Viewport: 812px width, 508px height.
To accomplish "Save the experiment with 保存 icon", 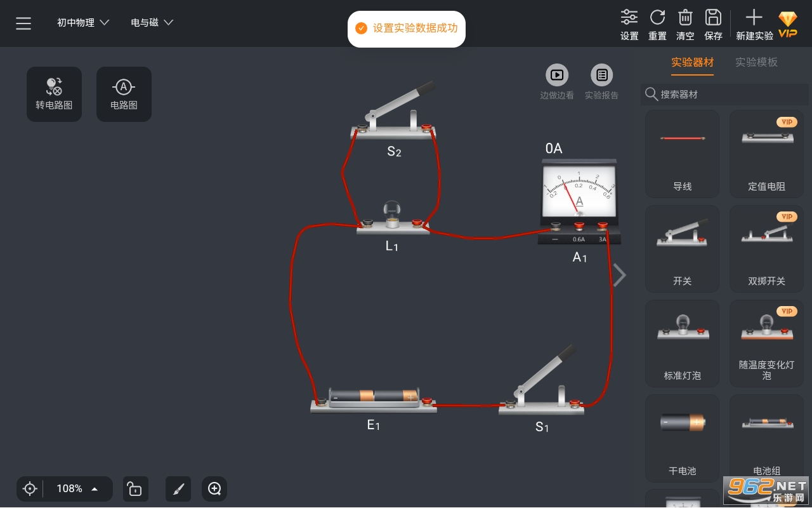I will pyautogui.click(x=713, y=25).
